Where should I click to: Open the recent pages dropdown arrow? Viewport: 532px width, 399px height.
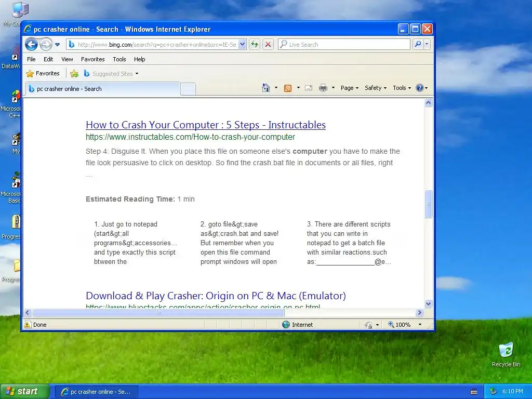point(57,45)
